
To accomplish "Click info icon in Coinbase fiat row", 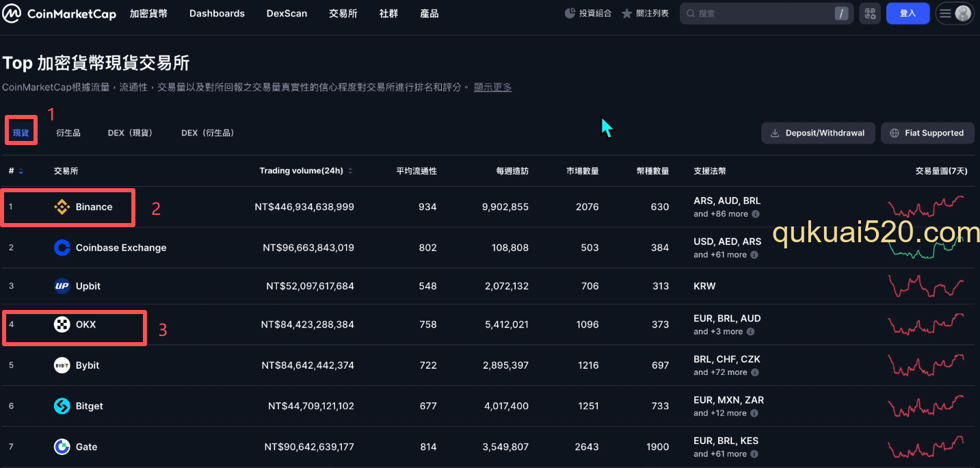I will click(754, 255).
